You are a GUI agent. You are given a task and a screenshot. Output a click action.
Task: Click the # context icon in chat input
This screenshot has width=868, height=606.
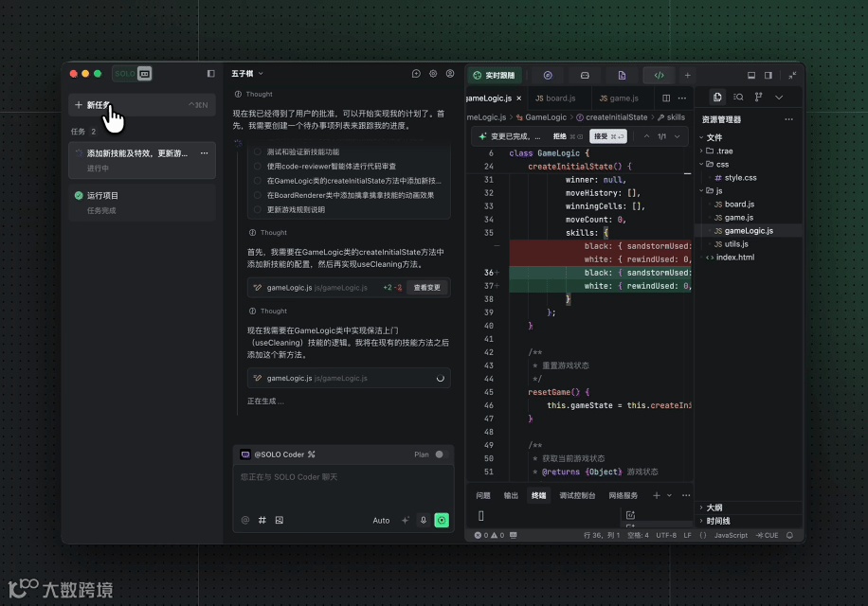coord(262,520)
